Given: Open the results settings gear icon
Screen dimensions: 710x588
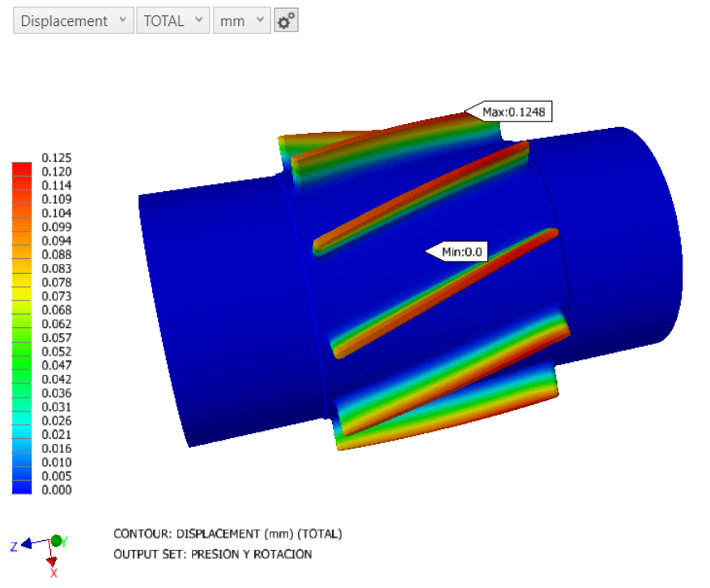Looking at the screenshot, I should pos(286,21).
